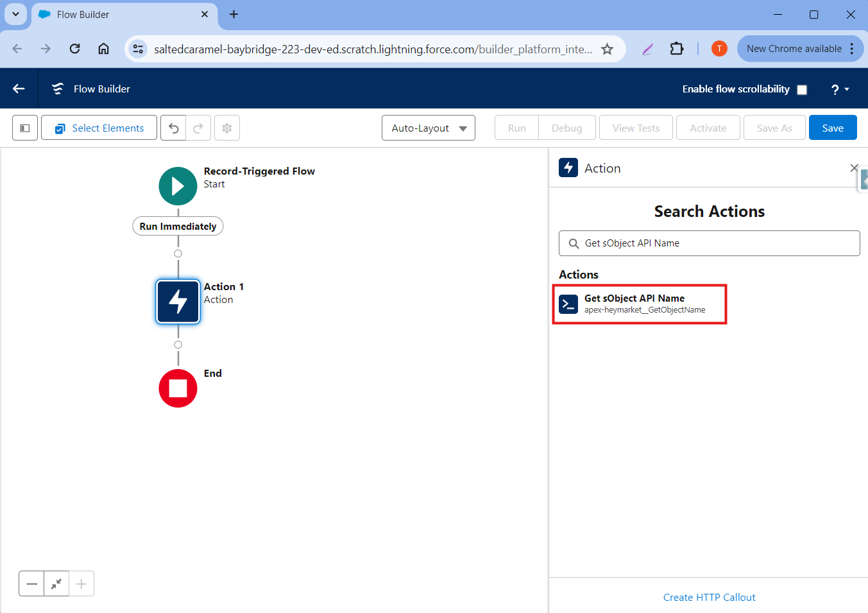Open the help question mark menu
The height and width of the screenshot is (613, 868).
[x=840, y=89]
